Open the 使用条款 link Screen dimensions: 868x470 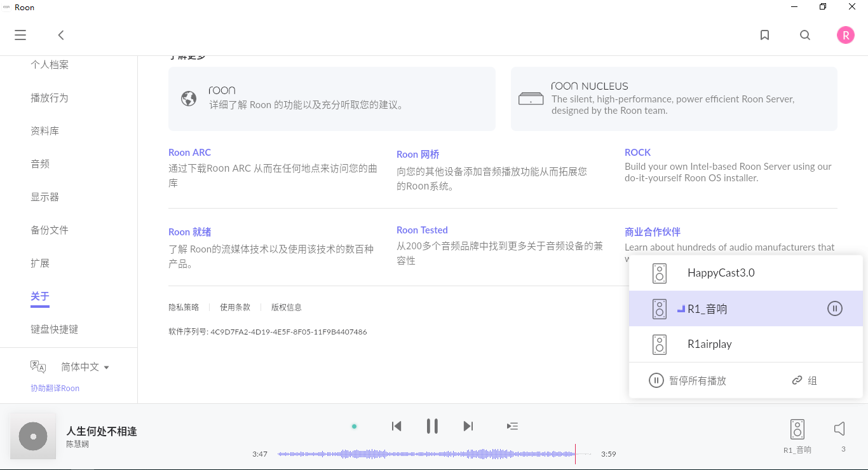tap(235, 307)
